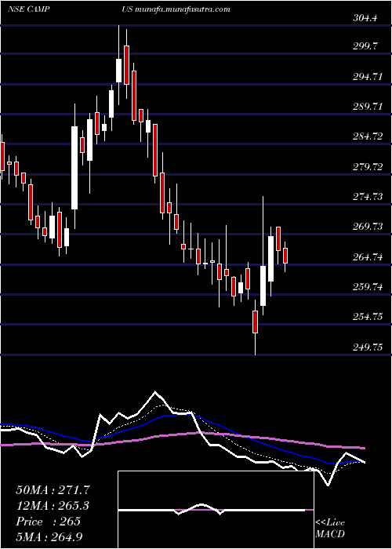The image size is (392, 549).
Task: Click the 269.73 price axis label
Action: point(368,227)
